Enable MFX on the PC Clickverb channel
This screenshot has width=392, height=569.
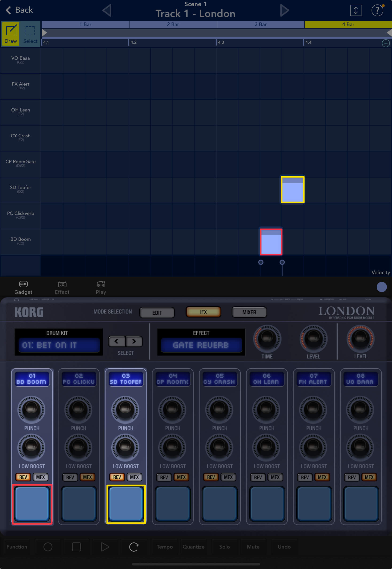click(x=87, y=477)
